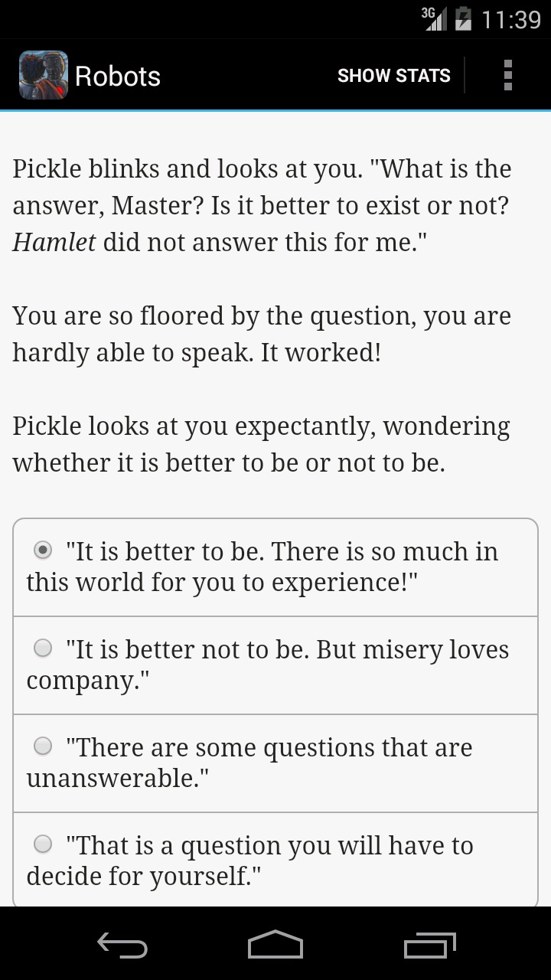Click the SHOW STATS button
This screenshot has width=551, height=980.
(394, 76)
